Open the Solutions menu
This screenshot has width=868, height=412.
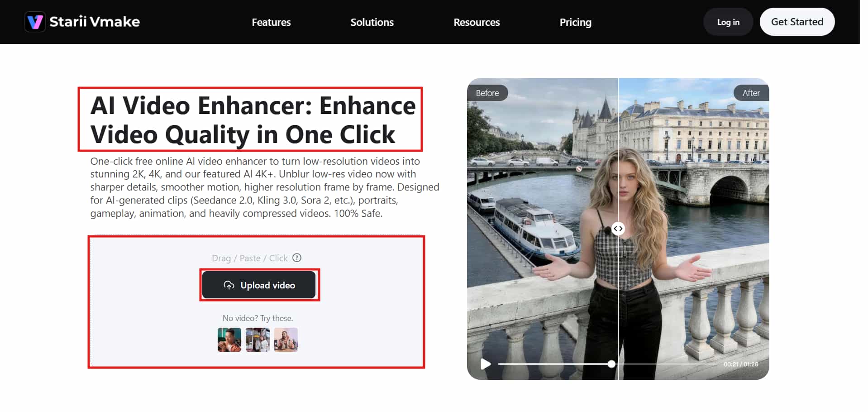click(372, 22)
